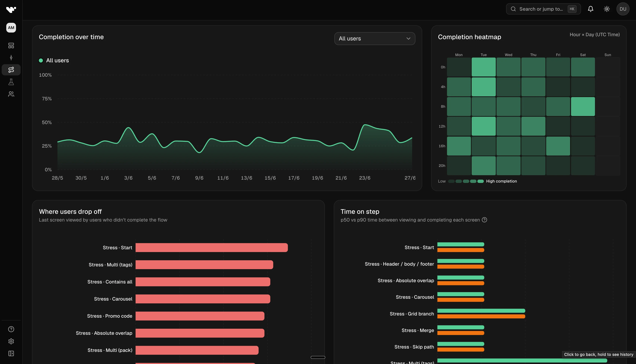Click the app logo in the sidebar
The width and height of the screenshot is (636, 364).
(11, 10)
